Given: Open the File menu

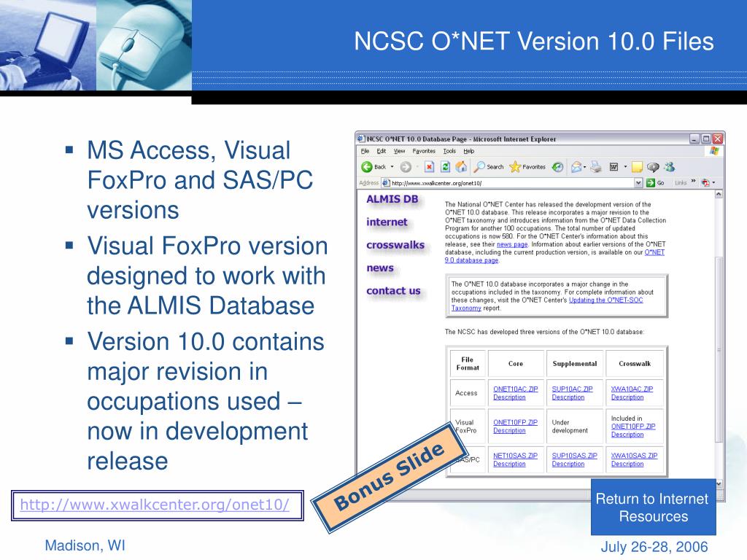Looking at the screenshot, I should pyautogui.click(x=365, y=151).
